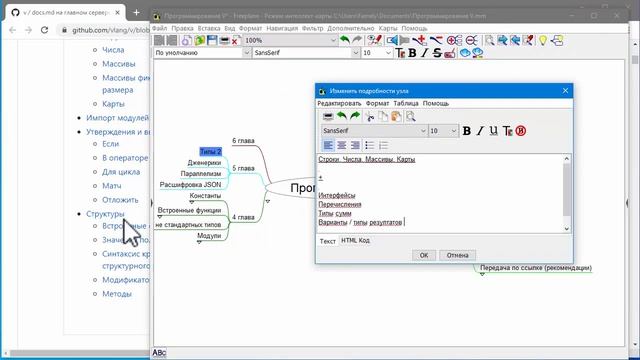Toggle numbered list in details dialog

pos(383,145)
